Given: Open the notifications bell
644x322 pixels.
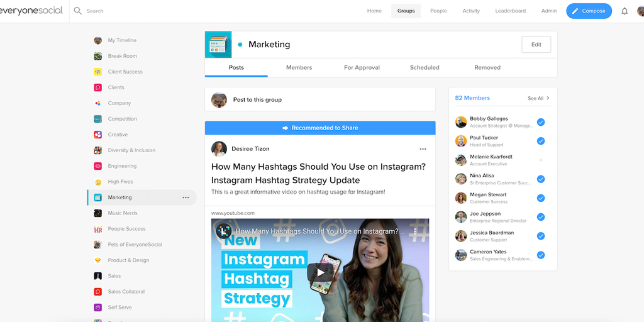Looking at the screenshot, I should point(625,11).
